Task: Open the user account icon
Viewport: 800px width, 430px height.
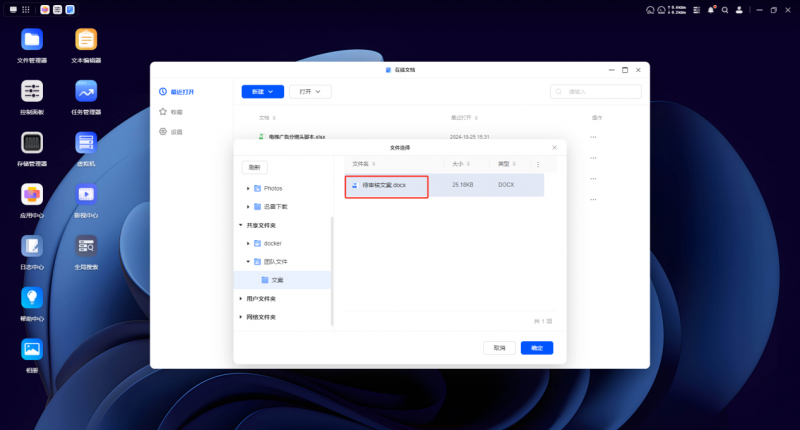Action: [739, 10]
